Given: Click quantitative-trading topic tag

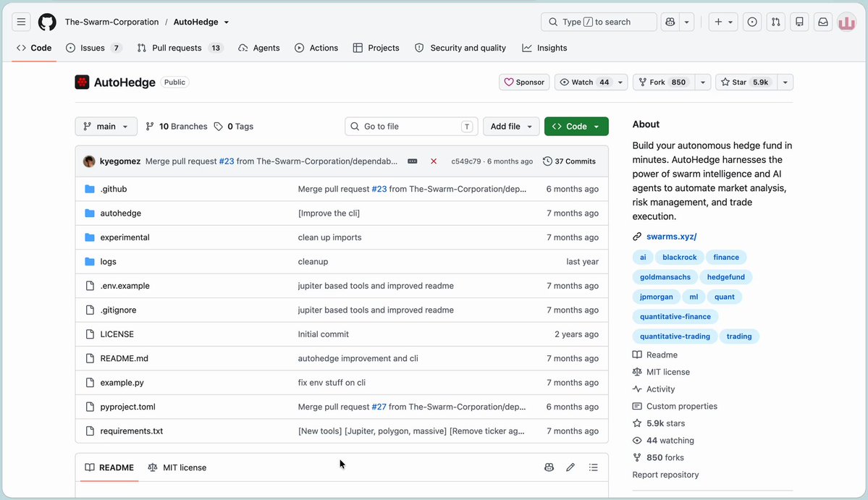Looking at the screenshot, I should point(675,337).
